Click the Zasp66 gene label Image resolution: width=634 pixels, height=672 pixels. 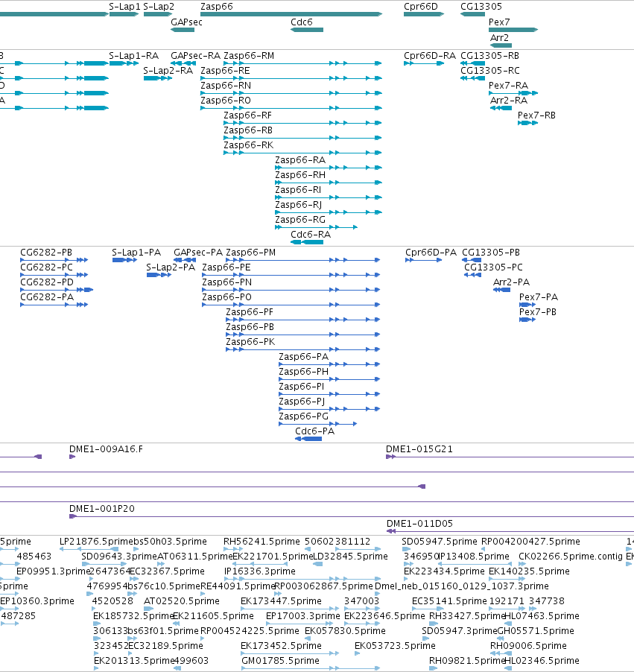click(217, 7)
